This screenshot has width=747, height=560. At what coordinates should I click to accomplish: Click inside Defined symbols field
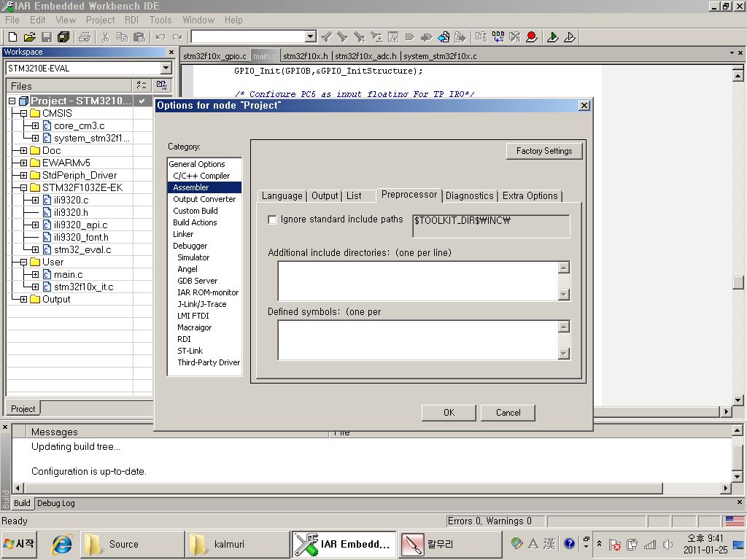[418, 340]
